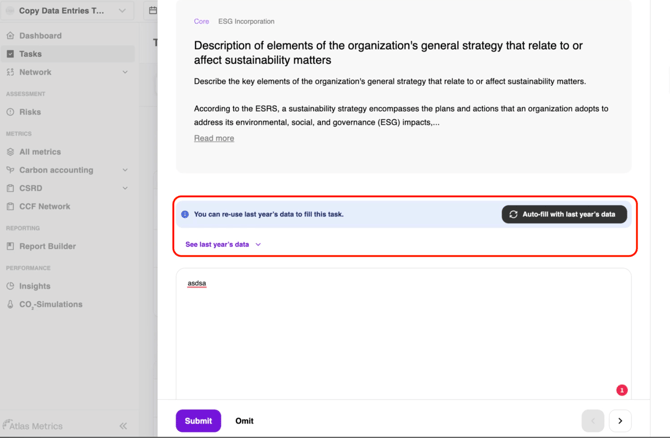This screenshot has height=438, width=670.
Task: Collapse sidebar with double-chevron icon
Action: (x=123, y=426)
